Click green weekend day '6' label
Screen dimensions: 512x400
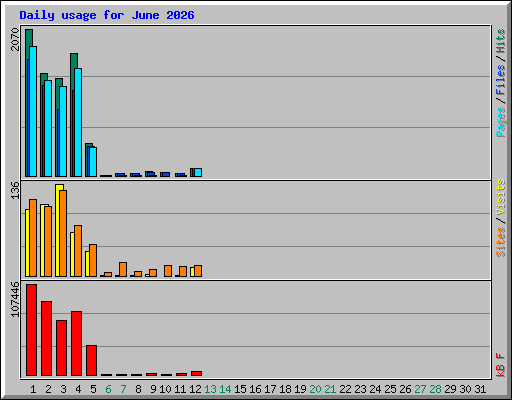pos(108,389)
